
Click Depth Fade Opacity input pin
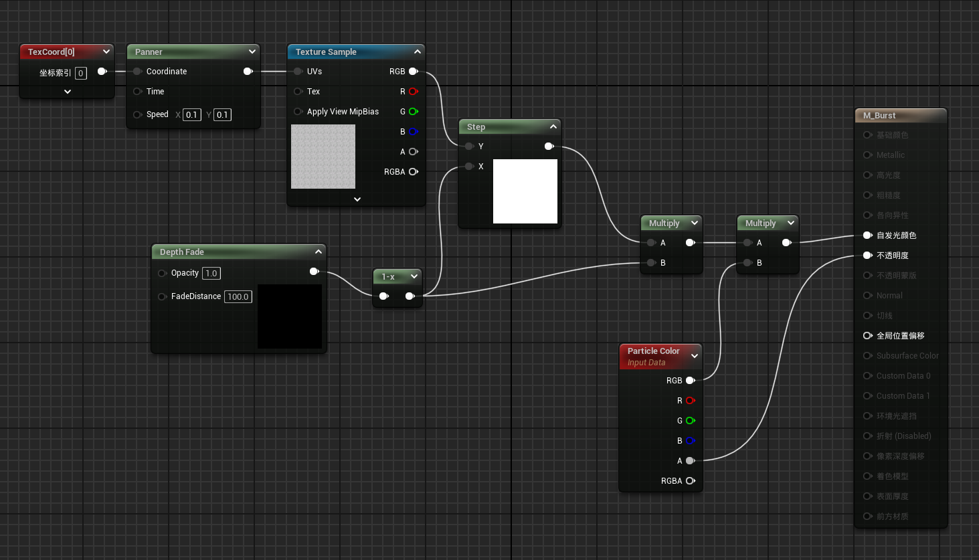[161, 273]
